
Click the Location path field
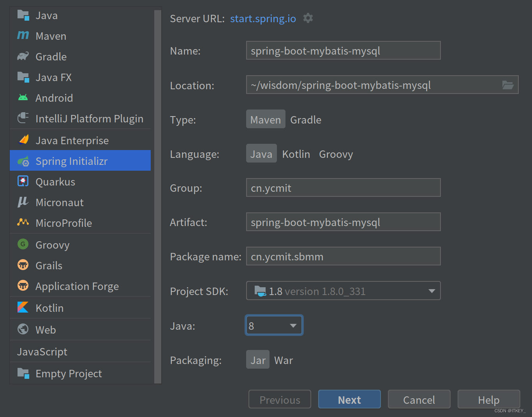coord(382,85)
